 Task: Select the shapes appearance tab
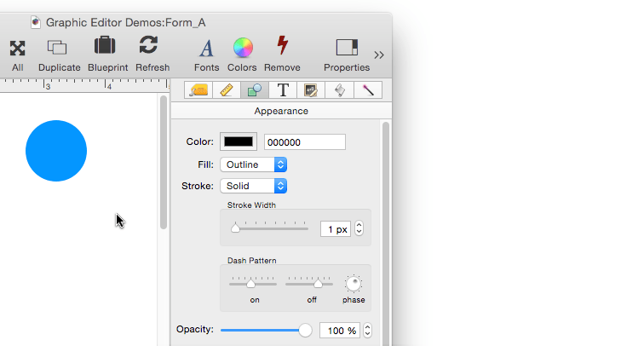[255, 90]
